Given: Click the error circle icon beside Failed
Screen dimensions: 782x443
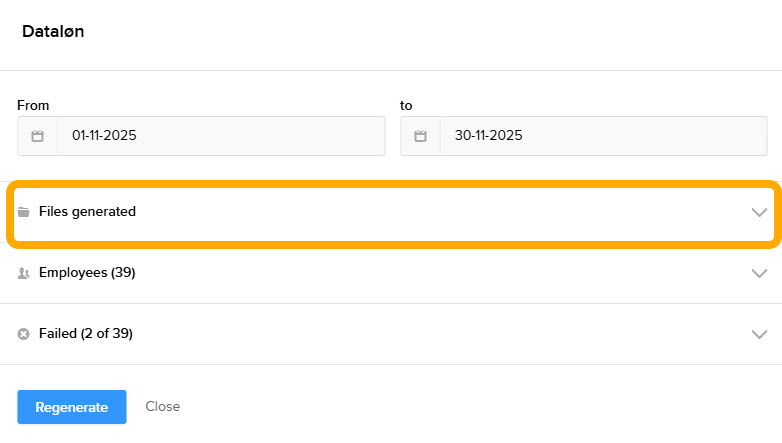Looking at the screenshot, I should (24, 334).
